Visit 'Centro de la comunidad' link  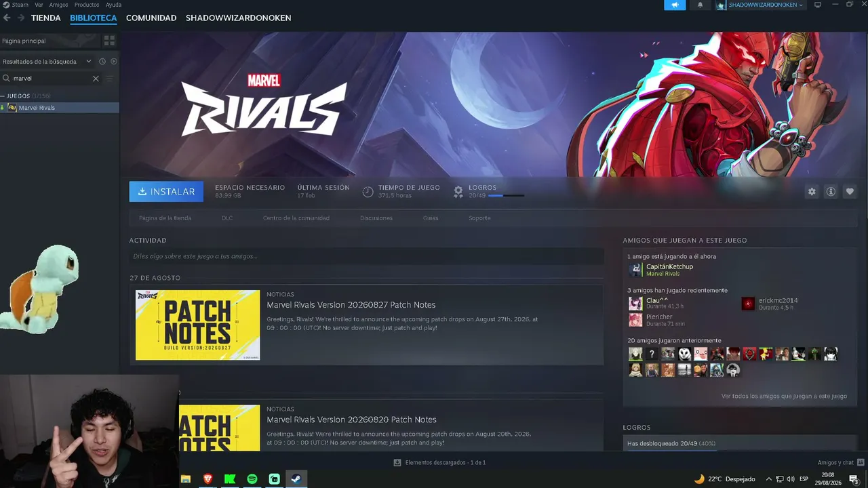point(296,218)
